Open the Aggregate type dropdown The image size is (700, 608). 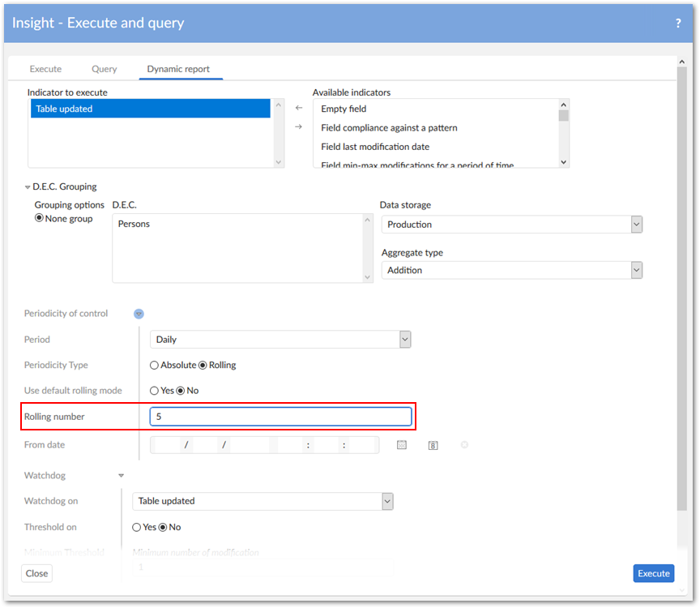click(636, 271)
